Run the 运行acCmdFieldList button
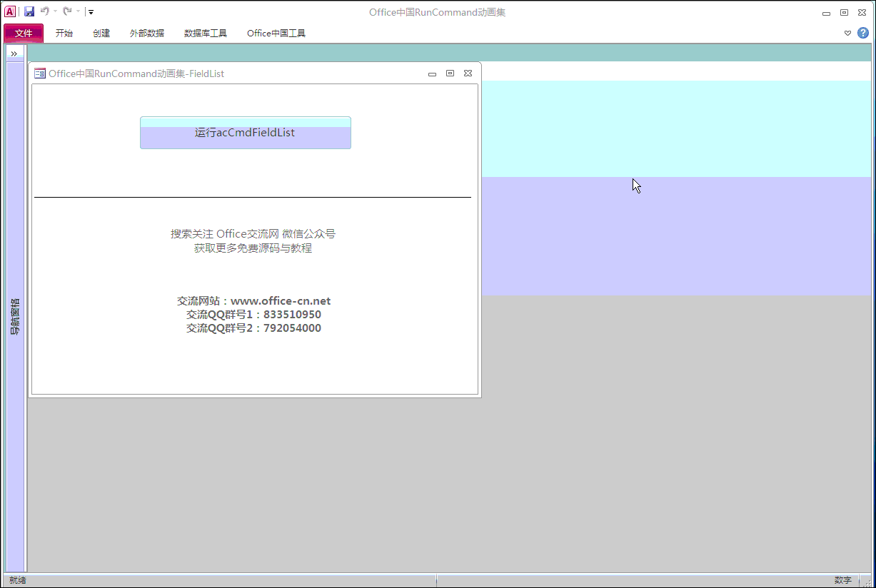The width and height of the screenshot is (876, 588). click(246, 133)
